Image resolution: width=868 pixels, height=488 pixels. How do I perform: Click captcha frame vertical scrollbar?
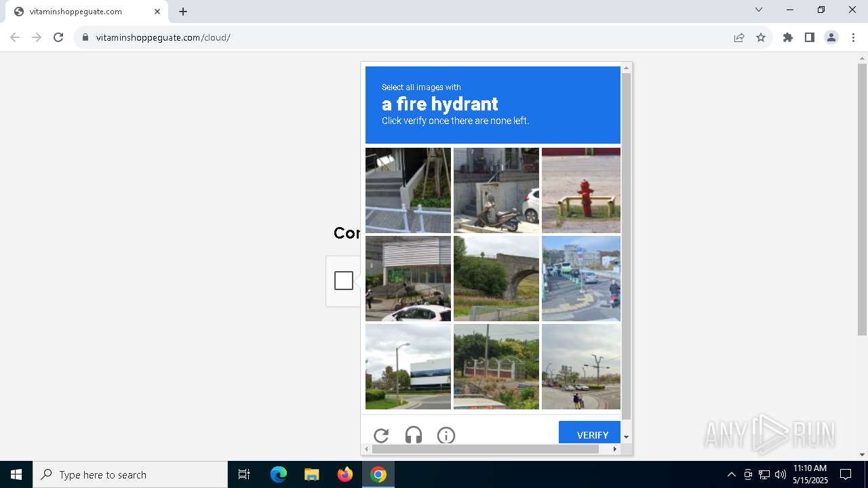pyautogui.click(x=627, y=245)
